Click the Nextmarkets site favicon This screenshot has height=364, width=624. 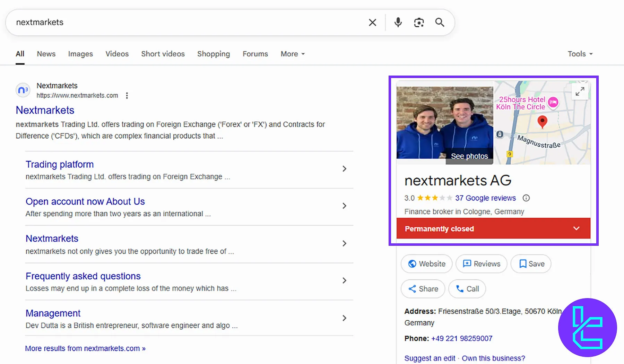pos(23,90)
